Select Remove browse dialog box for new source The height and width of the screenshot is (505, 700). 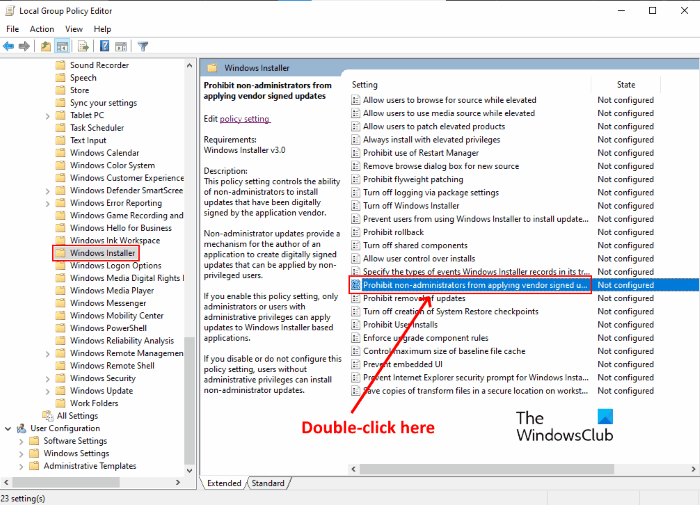point(441,166)
